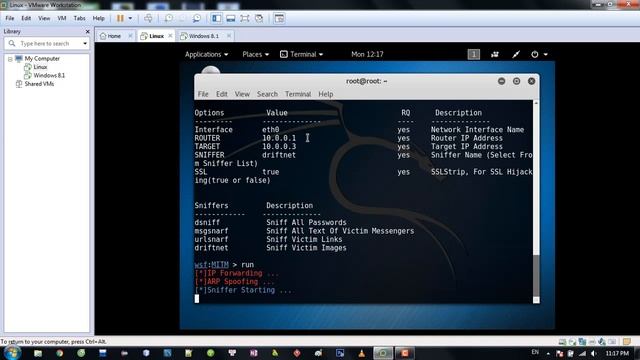Click the Mon 12:17 clock

367,54
